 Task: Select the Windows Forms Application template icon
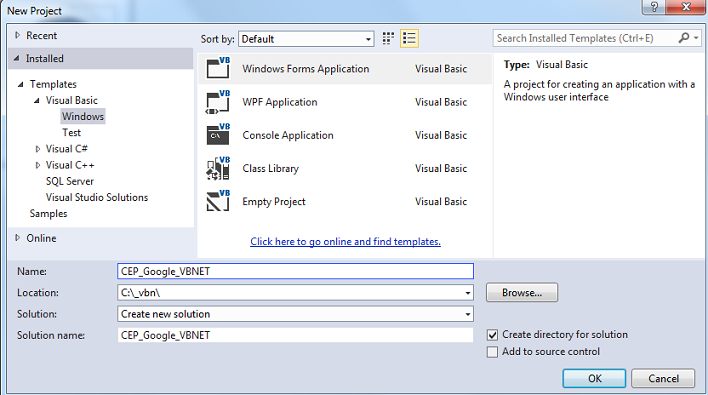tap(218, 68)
